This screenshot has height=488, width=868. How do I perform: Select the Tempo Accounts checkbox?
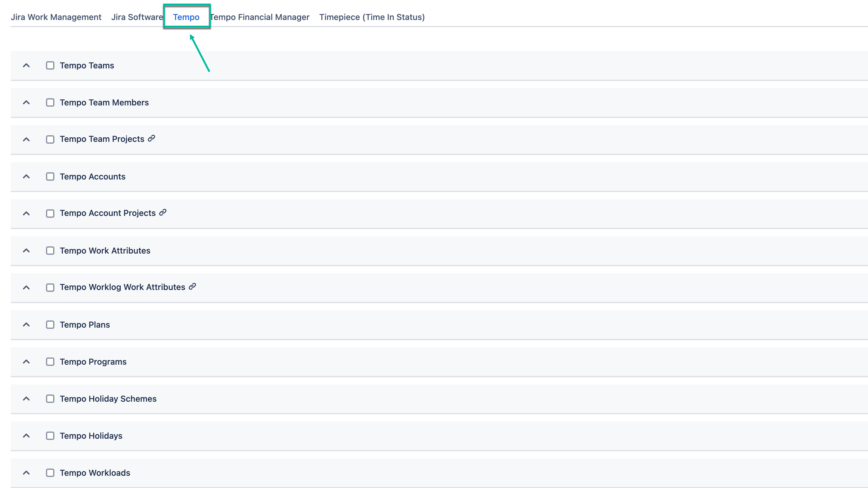tap(50, 176)
